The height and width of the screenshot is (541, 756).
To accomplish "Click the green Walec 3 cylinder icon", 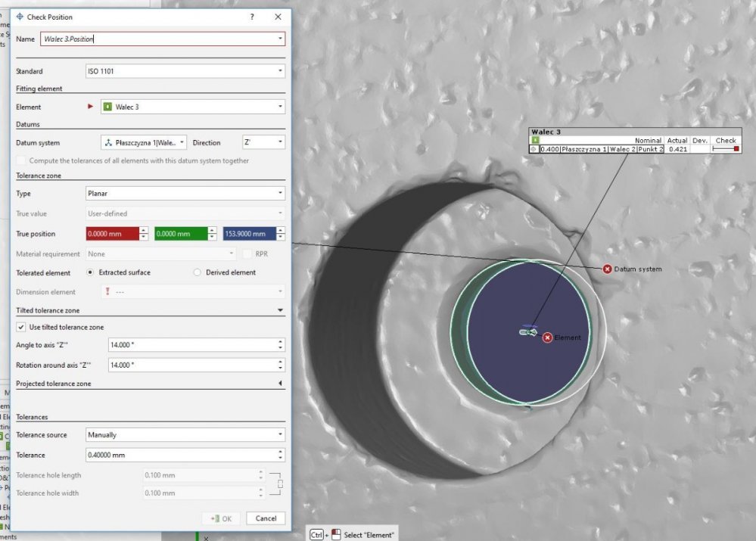I will [x=107, y=107].
